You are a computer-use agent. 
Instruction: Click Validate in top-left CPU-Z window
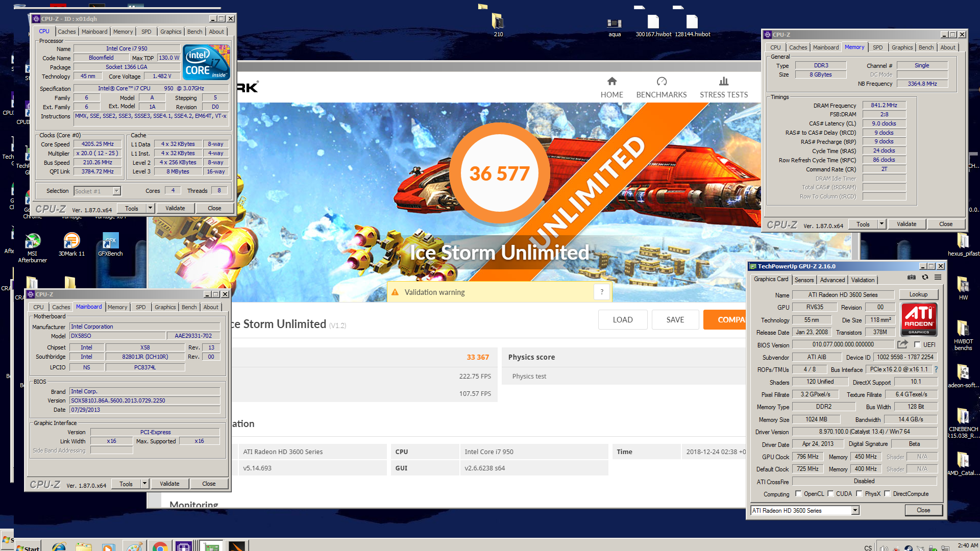pyautogui.click(x=175, y=208)
